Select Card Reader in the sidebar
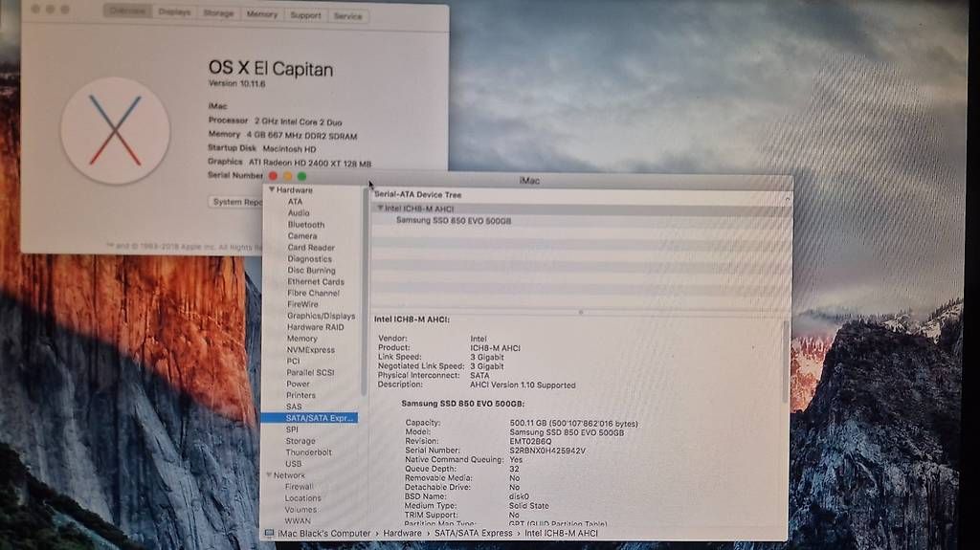Viewport: 980px width, 550px height. pos(311,248)
